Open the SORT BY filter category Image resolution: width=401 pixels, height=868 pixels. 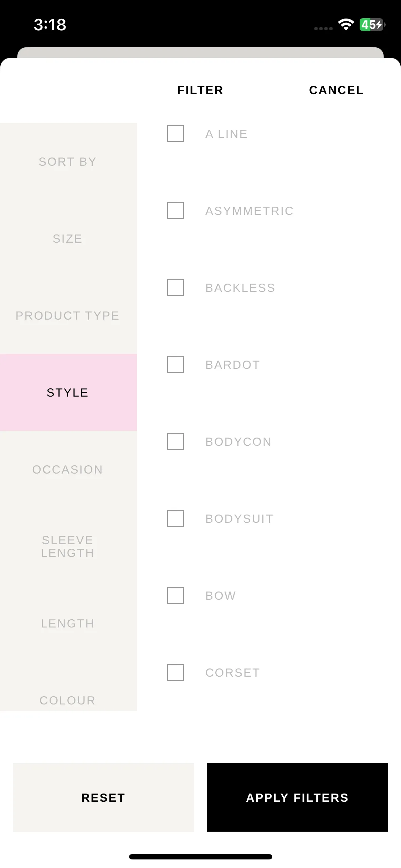[68, 162]
